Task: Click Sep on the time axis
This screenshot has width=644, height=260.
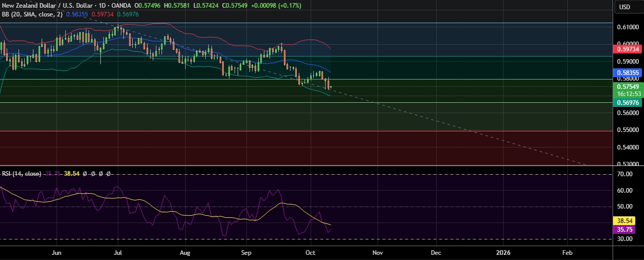Action: tap(246, 253)
